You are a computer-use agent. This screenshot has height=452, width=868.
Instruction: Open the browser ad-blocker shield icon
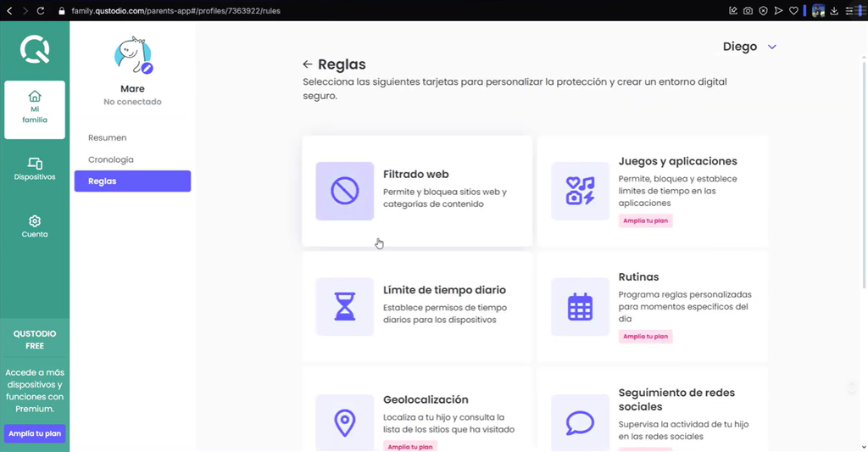pyautogui.click(x=764, y=10)
